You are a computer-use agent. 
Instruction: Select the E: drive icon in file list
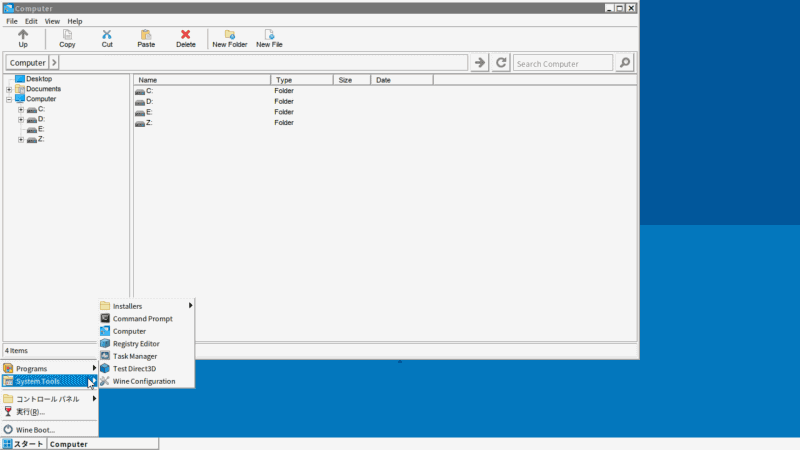pyautogui.click(x=140, y=113)
